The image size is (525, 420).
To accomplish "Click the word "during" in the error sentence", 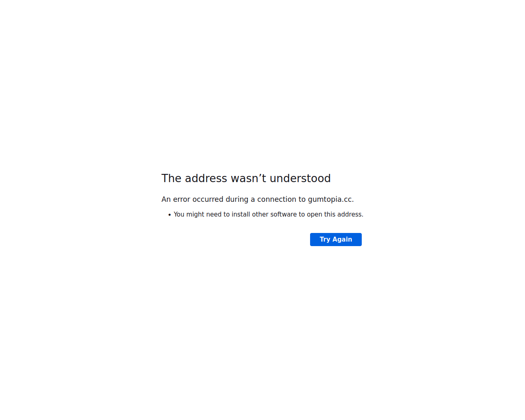I will (237, 199).
